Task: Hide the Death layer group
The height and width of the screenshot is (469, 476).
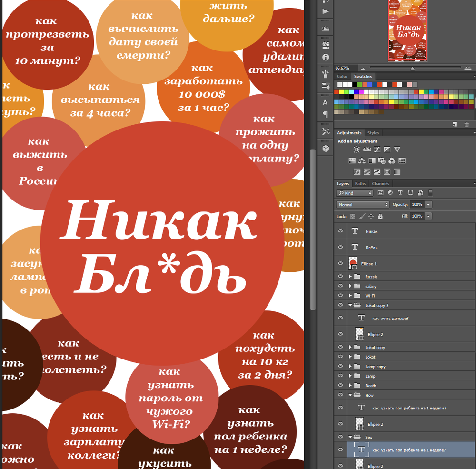Action: point(340,386)
